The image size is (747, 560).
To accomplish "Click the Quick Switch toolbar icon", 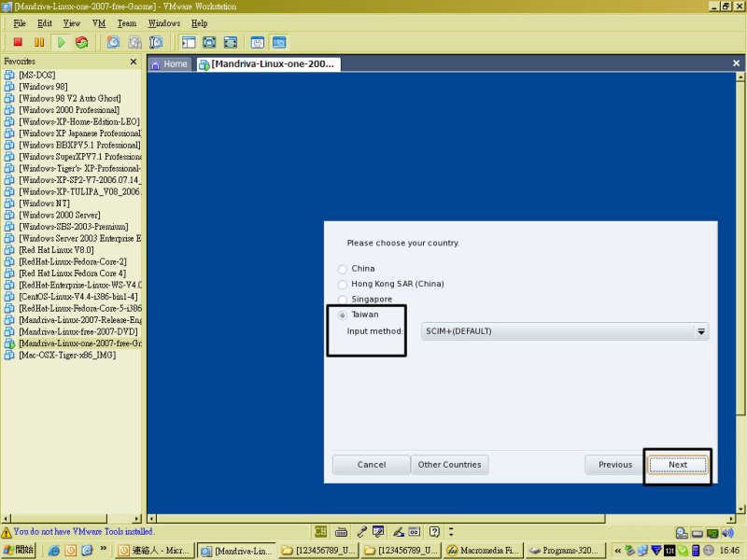I will point(209,42).
